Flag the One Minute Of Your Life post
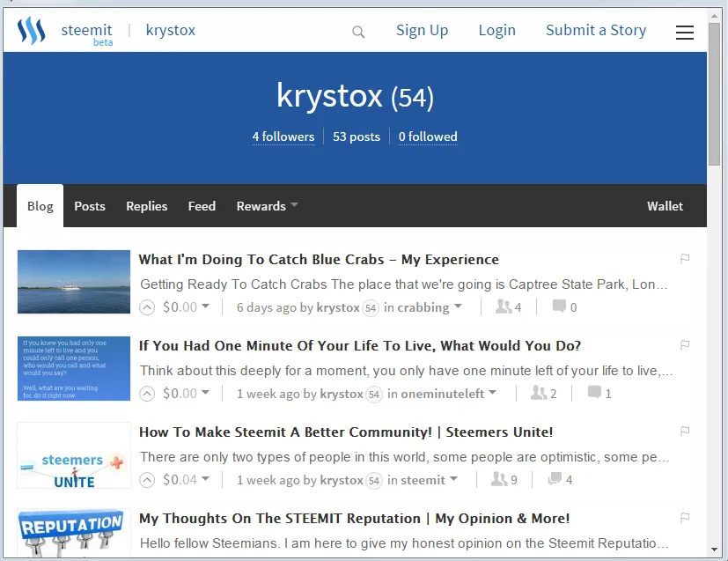The height and width of the screenshot is (561, 728). (x=685, y=345)
